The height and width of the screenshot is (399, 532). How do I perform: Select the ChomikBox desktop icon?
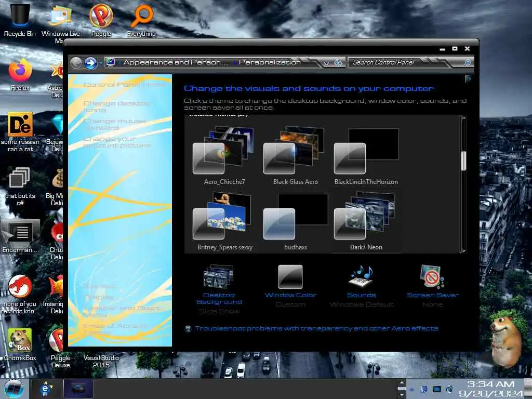tap(20, 344)
